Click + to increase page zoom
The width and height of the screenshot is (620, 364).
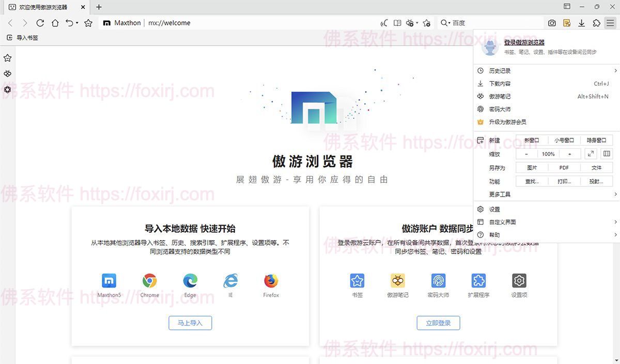click(x=570, y=153)
